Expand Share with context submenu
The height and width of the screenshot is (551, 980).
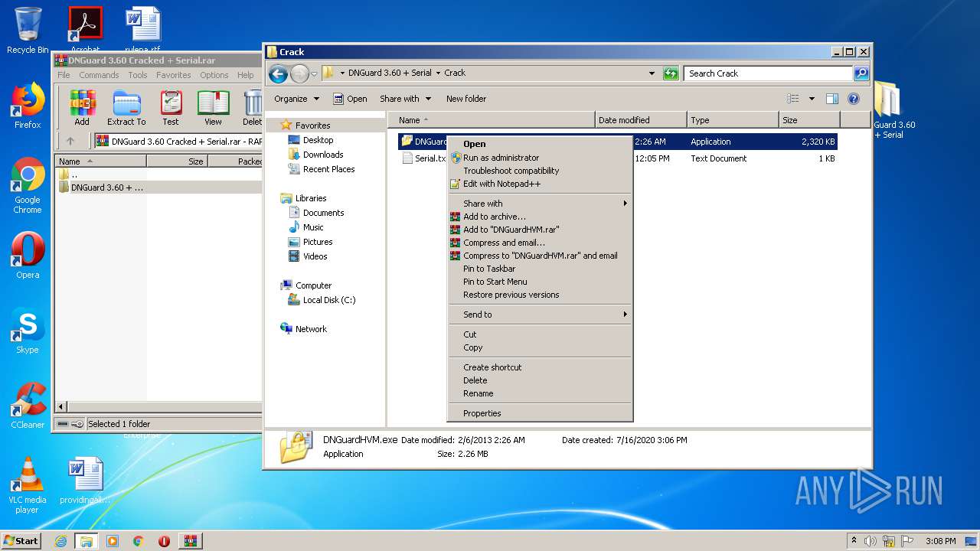(x=540, y=204)
